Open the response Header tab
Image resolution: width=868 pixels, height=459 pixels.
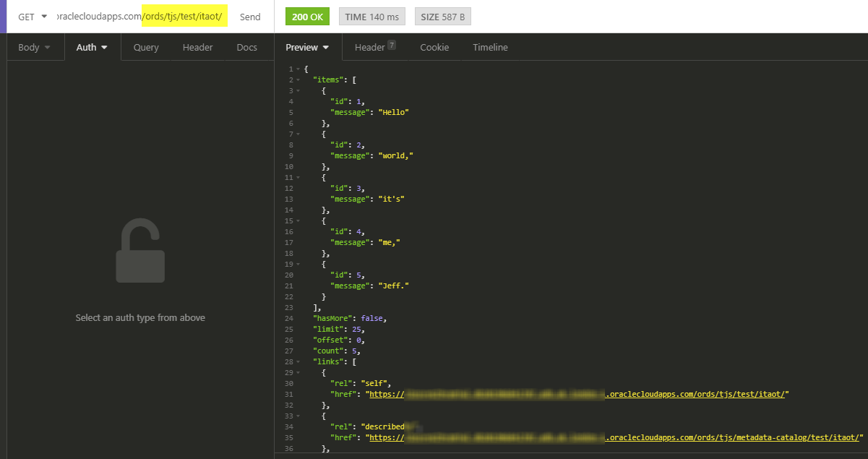point(375,47)
